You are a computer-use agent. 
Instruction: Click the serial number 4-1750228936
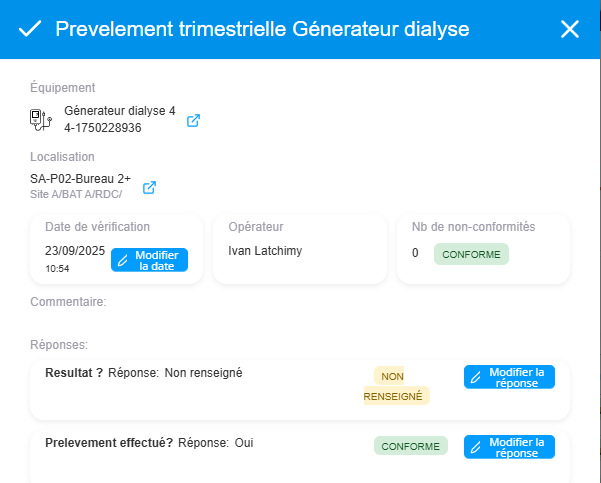click(102, 128)
